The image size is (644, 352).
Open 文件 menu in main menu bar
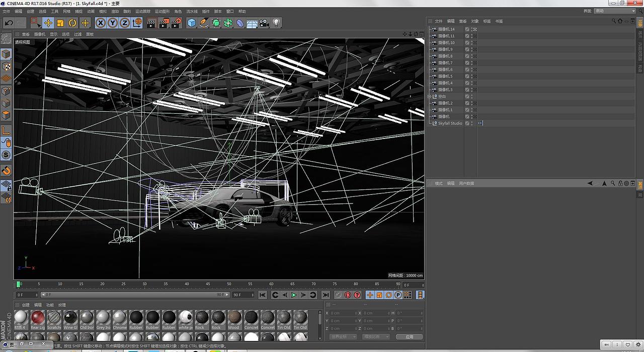pos(6,11)
